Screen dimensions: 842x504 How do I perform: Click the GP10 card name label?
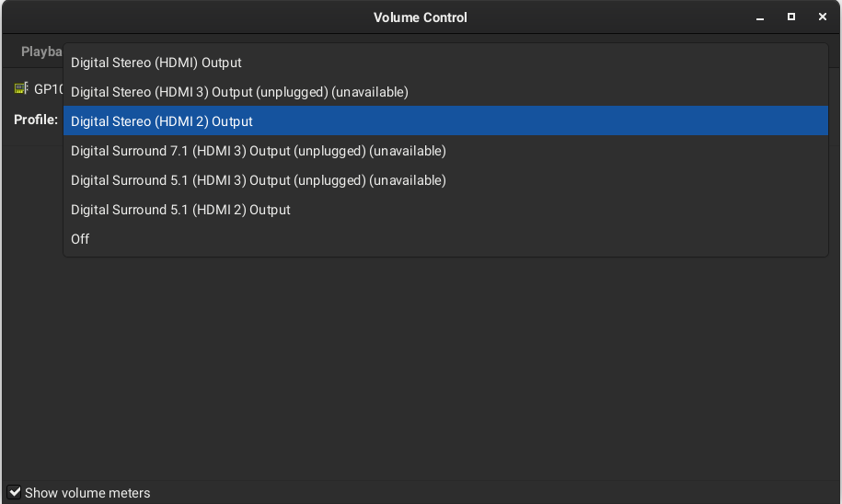[49, 89]
